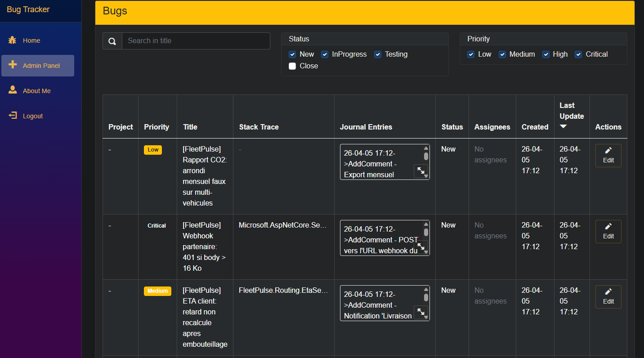Click the Low priority badge
The height and width of the screenshot is (358, 644).
pyautogui.click(x=153, y=150)
